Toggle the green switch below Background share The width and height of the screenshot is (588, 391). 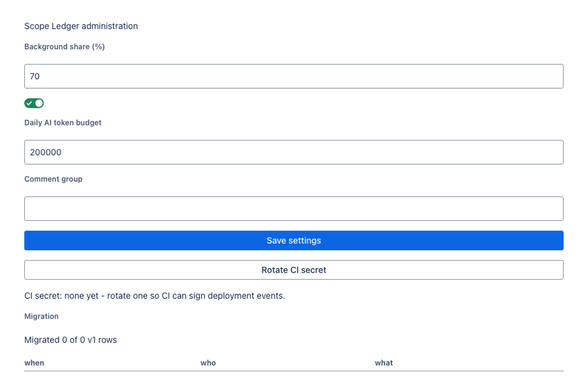[x=34, y=103]
